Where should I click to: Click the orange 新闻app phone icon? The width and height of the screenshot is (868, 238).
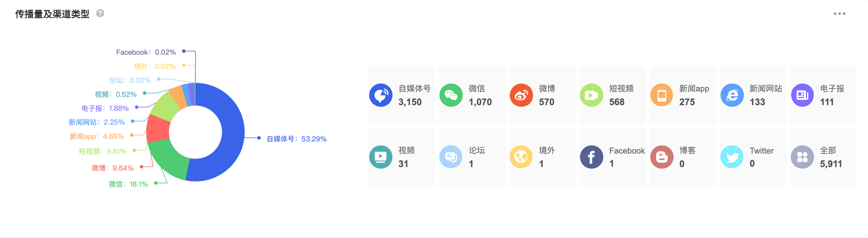click(662, 95)
